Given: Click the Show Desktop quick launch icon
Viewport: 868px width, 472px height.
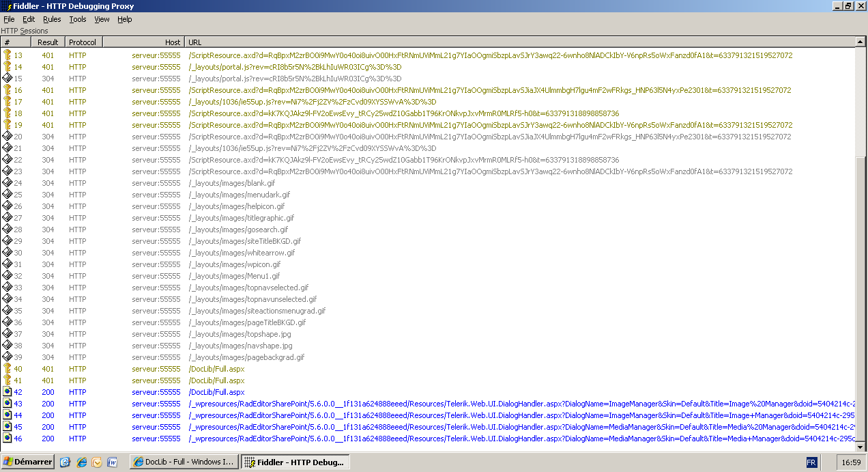Looking at the screenshot, I should coord(66,462).
